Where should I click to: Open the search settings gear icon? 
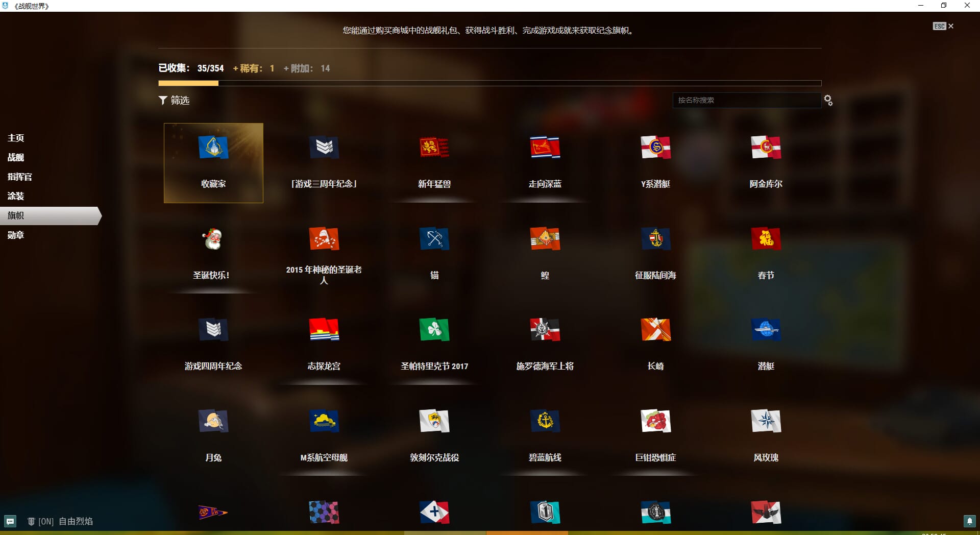coord(828,101)
